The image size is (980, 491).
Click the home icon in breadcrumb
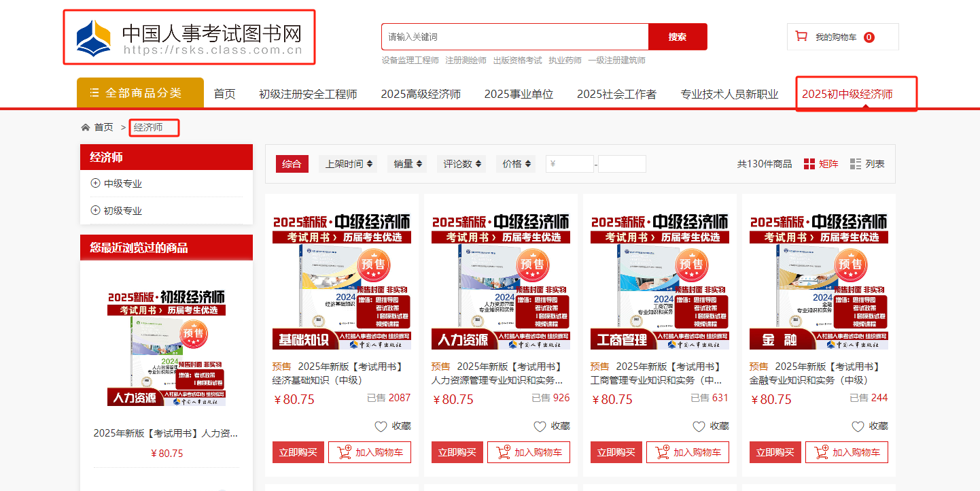(86, 127)
